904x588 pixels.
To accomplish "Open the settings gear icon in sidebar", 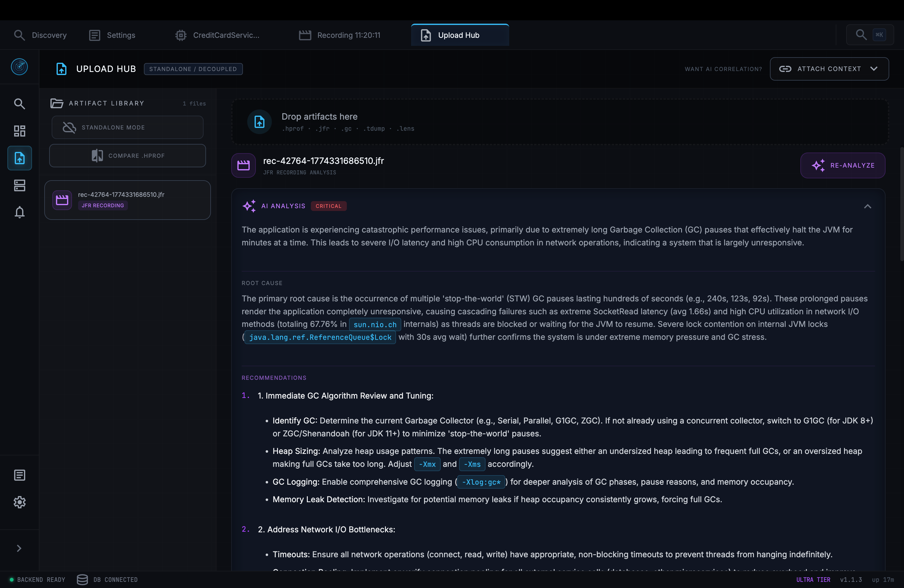I will click(19, 502).
